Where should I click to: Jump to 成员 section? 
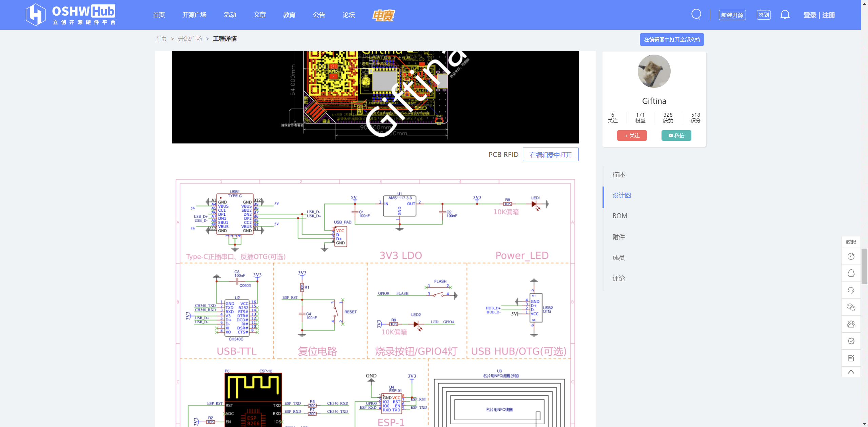(x=618, y=257)
